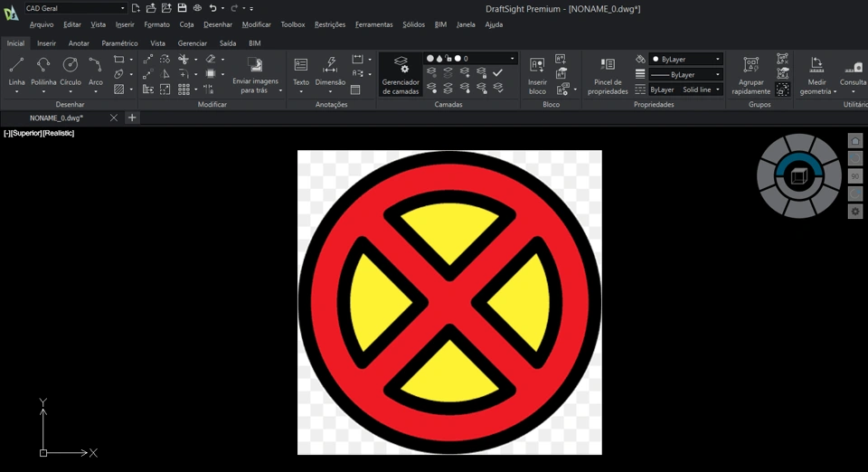Click the home icon beside the view navigator
Screen dimensions: 868x472
click(854, 140)
